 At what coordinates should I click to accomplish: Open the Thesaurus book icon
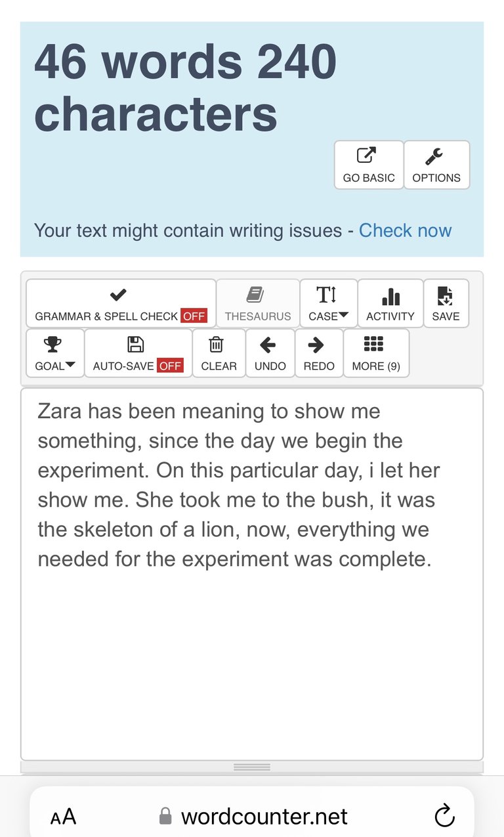click(x=255, y=295)
